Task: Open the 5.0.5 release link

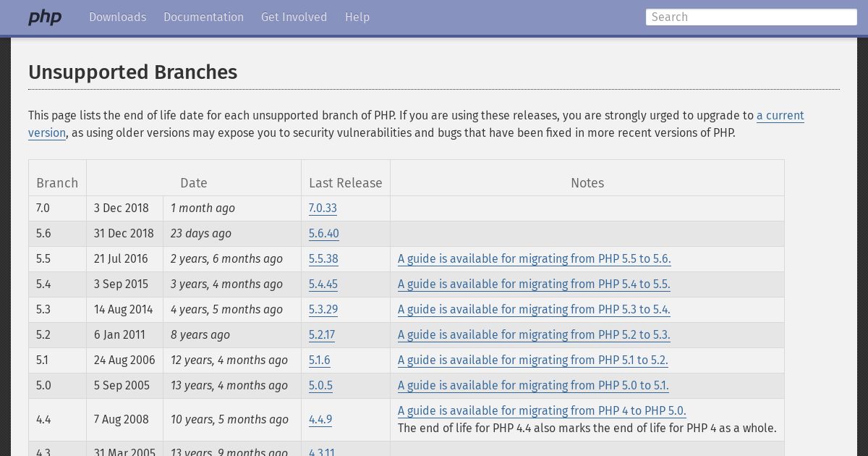Action: 320,386
